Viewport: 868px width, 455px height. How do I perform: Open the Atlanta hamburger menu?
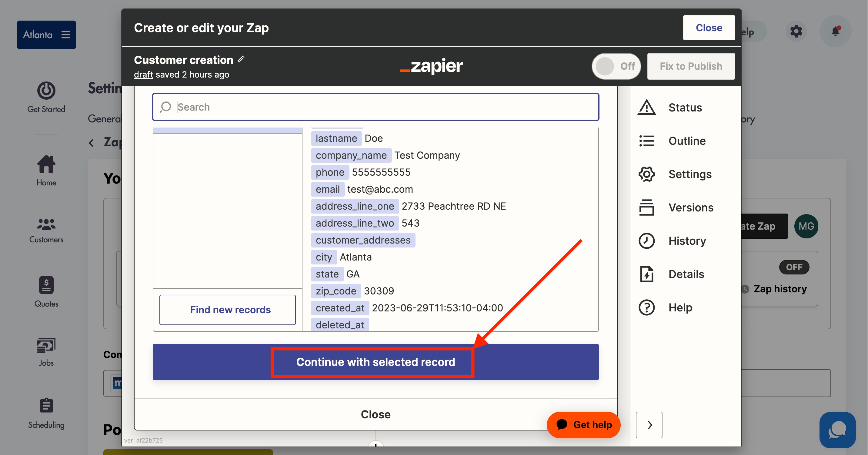click(66, 35)
